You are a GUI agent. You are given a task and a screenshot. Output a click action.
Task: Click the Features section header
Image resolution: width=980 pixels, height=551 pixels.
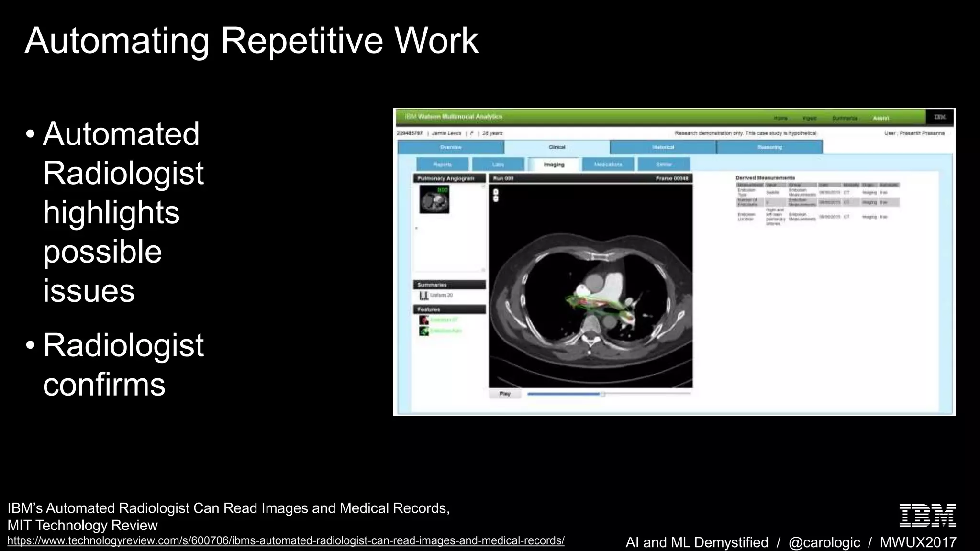click(450, 309)
